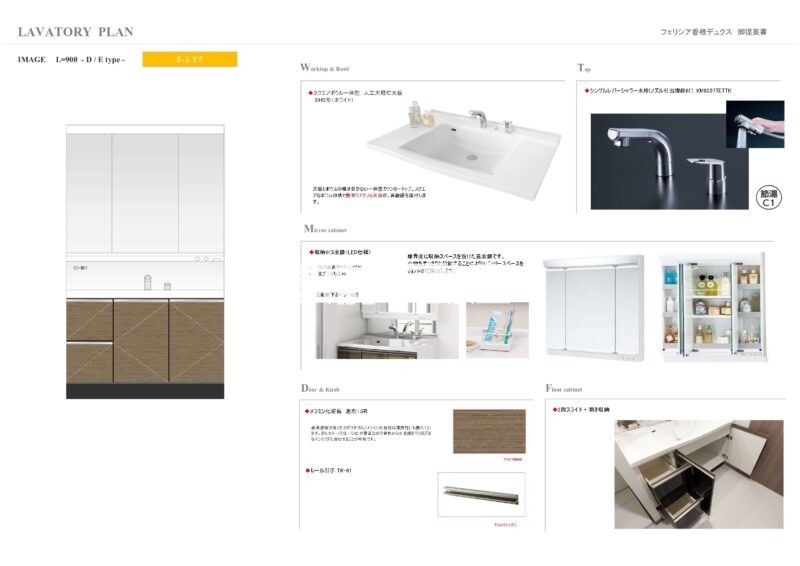This screenshot has width=800, height=566.
Task: Click the toothbrush holder tray photo
Action: tap(497, 330)
